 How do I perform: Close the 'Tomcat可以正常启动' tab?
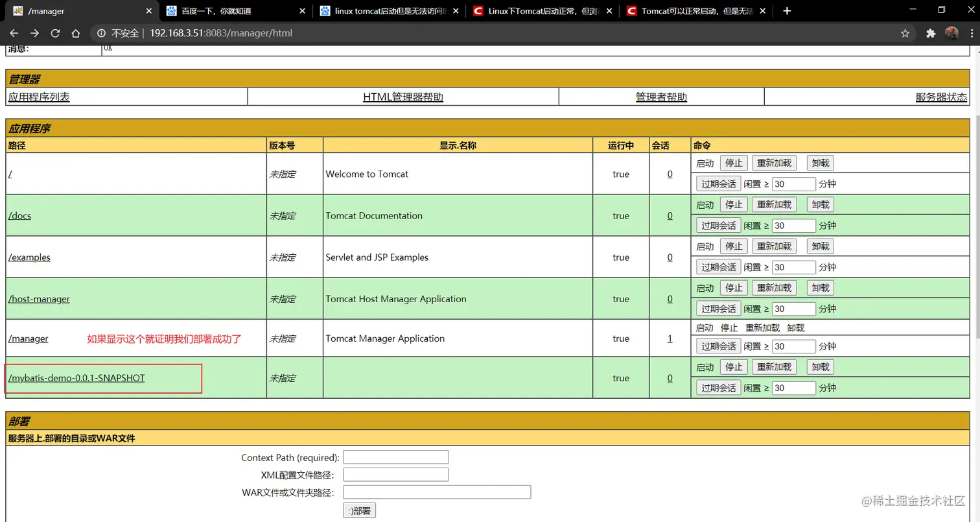[x=763, y=11]
